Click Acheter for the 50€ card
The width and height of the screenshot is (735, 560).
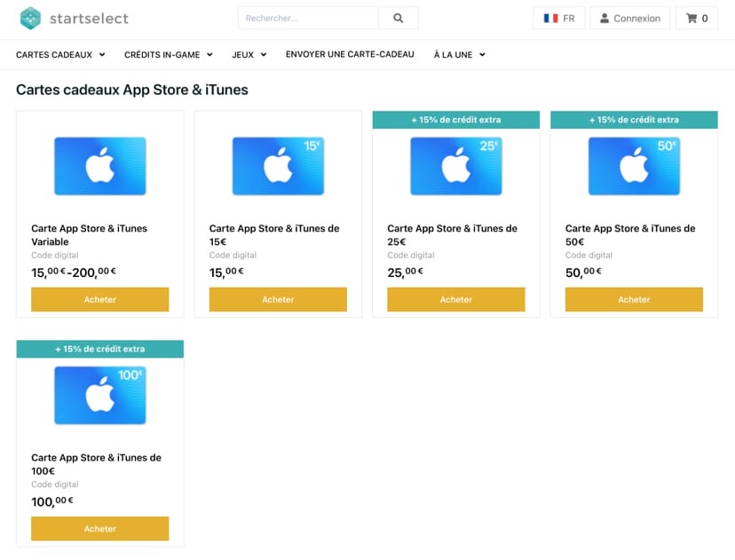tap(634, 300)
